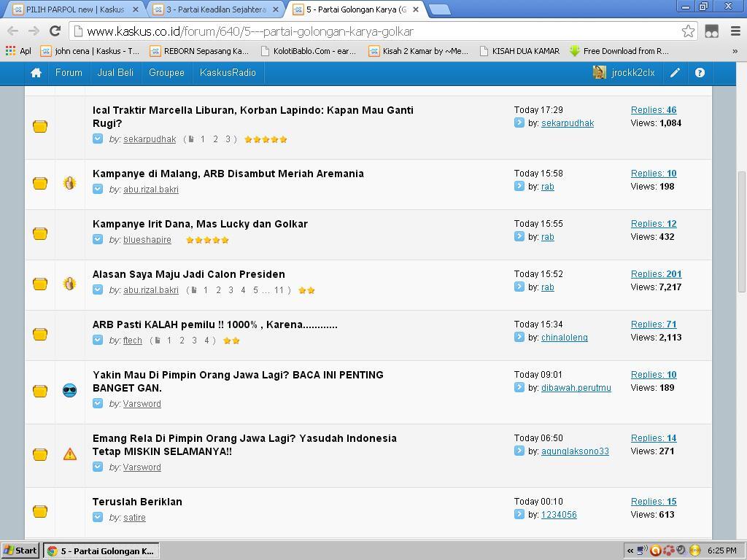Click Replies: 201 link
747x560 pixels.
click(x=656, y=274)
